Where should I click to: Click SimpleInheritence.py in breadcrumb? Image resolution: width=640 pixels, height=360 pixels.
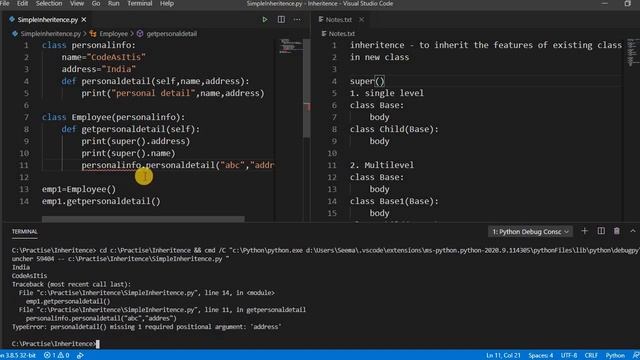[x=51, y=34]
